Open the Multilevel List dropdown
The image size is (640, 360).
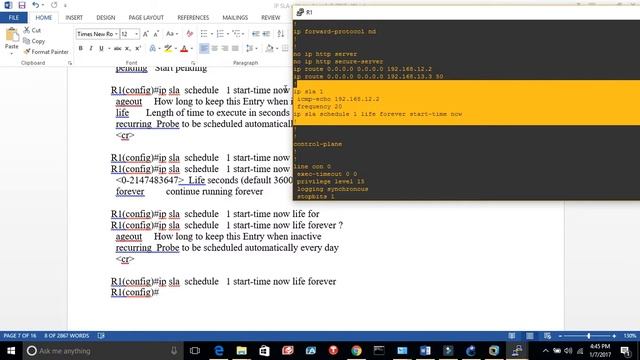click(243, 34)
